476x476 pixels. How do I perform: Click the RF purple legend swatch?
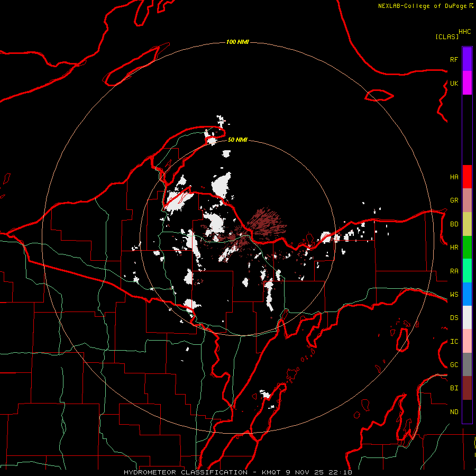pyautogui.click(x=467, y=59)
